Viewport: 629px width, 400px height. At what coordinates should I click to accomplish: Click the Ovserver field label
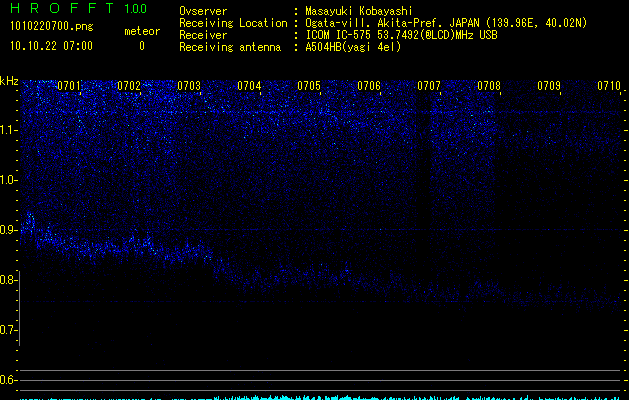point(203,11)
